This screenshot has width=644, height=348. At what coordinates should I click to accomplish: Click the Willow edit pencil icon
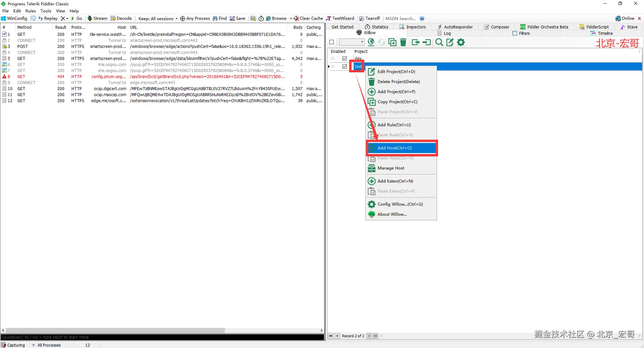click(450, 42)
